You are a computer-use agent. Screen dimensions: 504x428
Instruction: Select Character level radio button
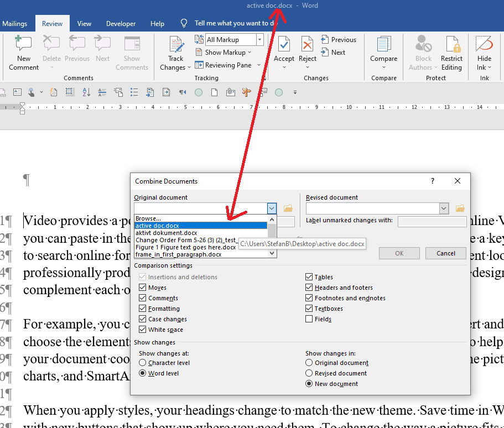coord(143,363)
